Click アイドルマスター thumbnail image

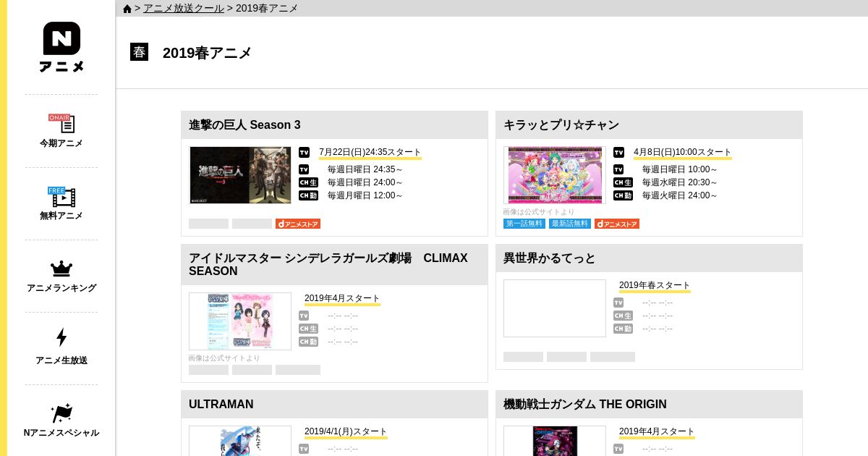[240, 321]
